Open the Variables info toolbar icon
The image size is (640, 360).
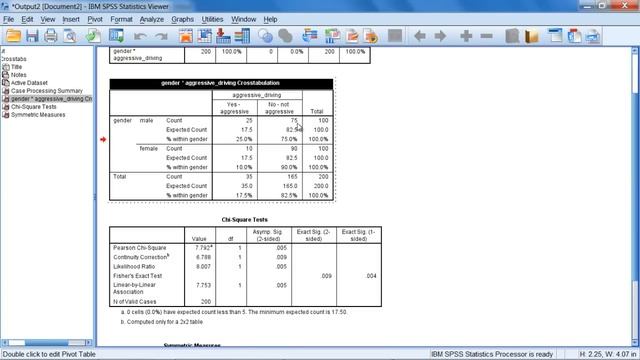pyautogui.click(x=242, y=36)
